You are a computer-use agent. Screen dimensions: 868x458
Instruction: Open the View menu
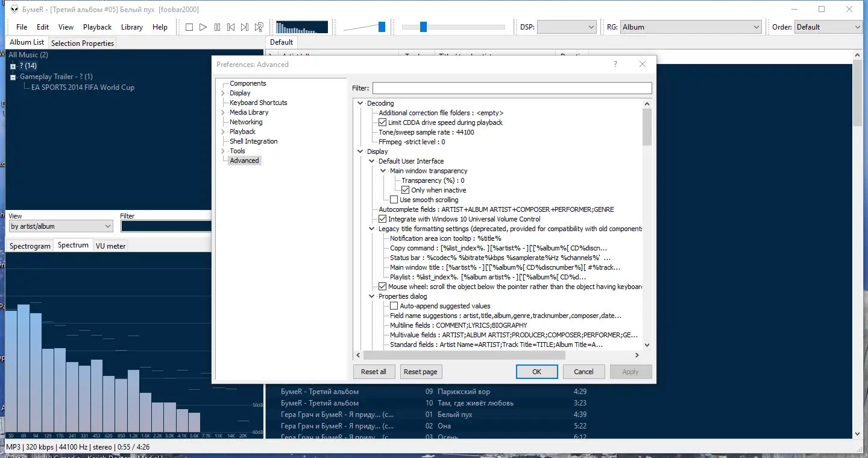(66, 27)
